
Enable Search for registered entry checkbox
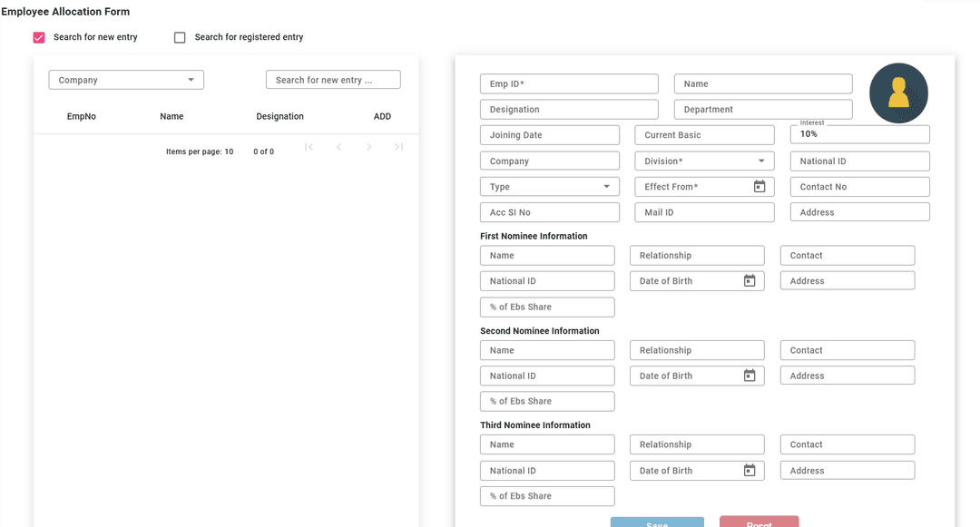point(180,37)
